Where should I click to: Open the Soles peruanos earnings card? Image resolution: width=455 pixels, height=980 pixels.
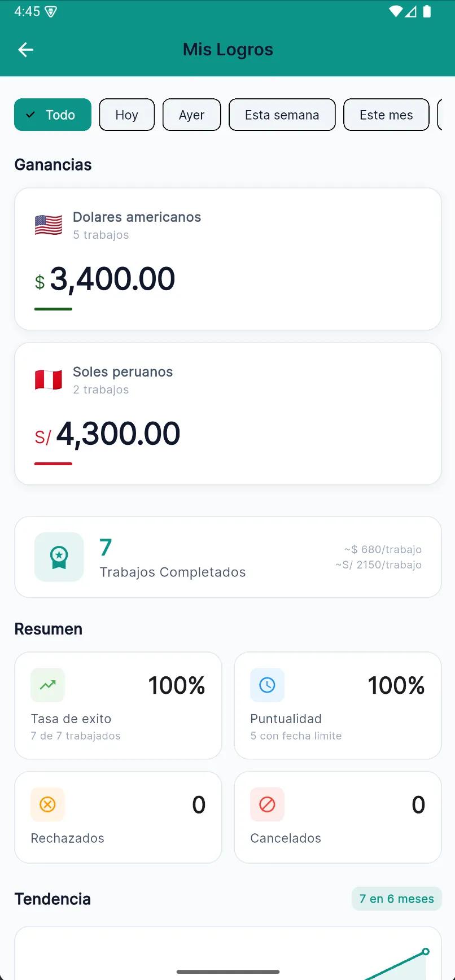click(x=228, y=414)
